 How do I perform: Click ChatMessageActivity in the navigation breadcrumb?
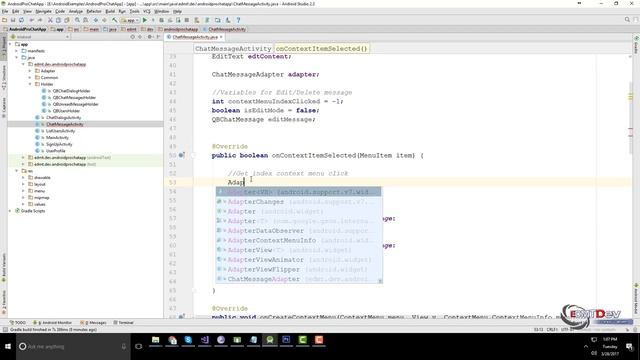click(x=224, y=29)
